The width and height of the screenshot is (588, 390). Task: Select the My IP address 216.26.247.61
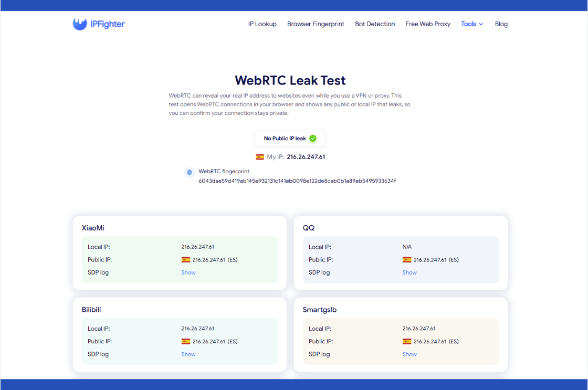coord(306,157)
